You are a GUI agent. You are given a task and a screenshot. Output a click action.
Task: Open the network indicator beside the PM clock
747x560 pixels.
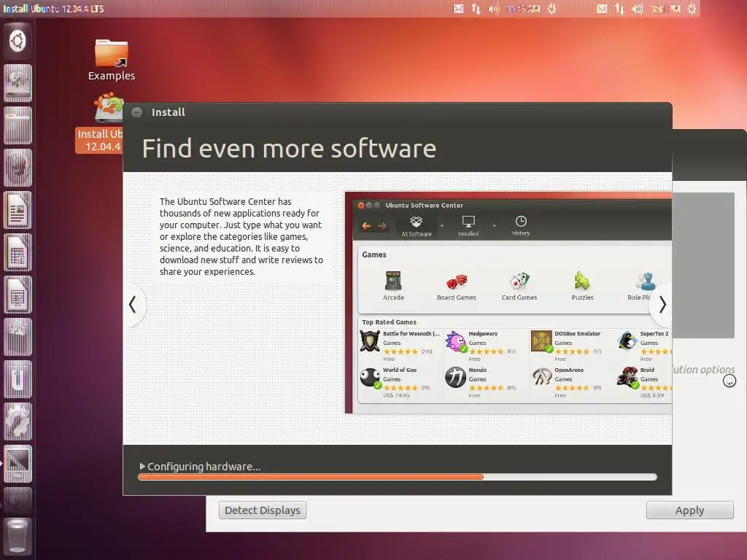coord(619,9)
